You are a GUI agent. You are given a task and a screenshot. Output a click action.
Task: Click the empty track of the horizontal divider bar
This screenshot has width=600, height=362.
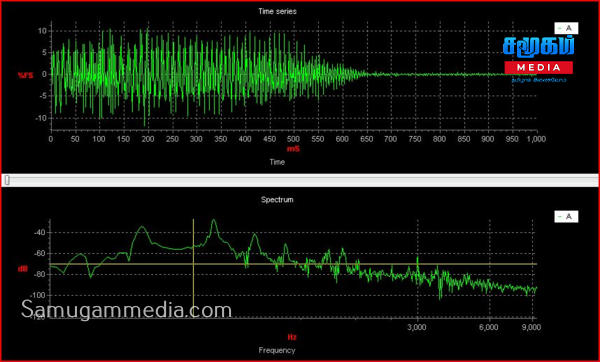pos(302,180)
